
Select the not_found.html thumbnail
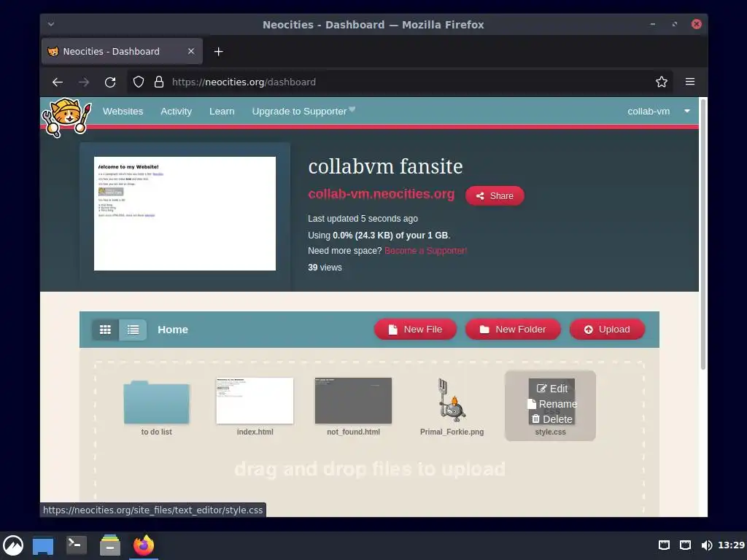tap(354, 400)
